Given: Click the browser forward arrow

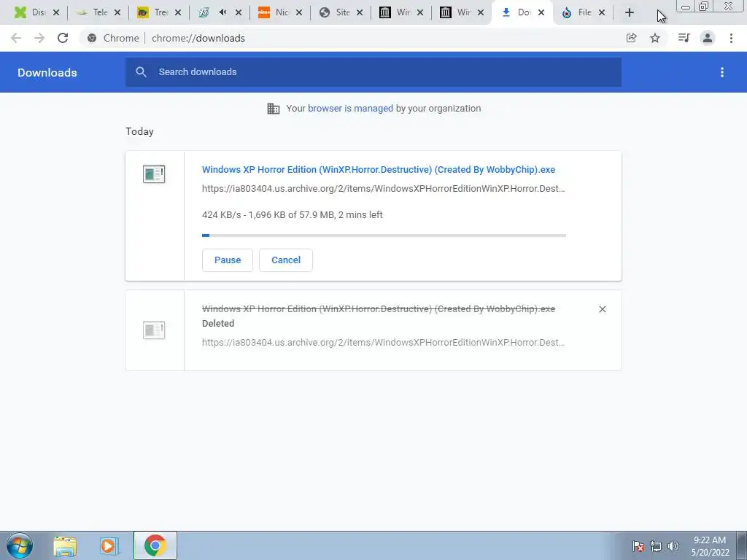Looking at the screenshot, I should pyautogui.click(x=39, y=38).
